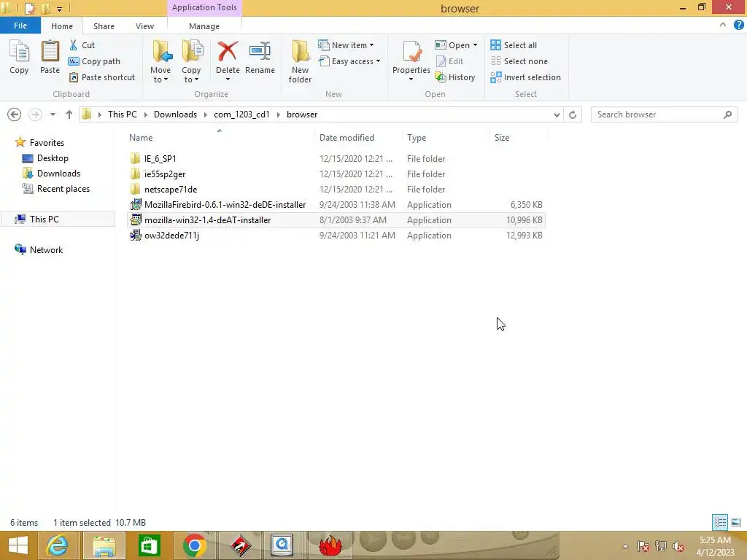Switch to the Share ribbon tab
Viewport: 747px width, 560px height.
(104, 26)
